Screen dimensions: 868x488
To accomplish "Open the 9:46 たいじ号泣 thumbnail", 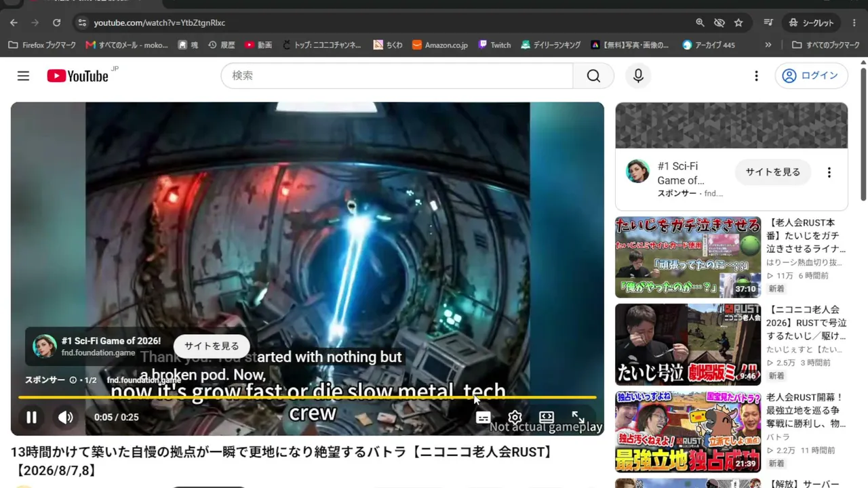I will click(x=688, y=344).
